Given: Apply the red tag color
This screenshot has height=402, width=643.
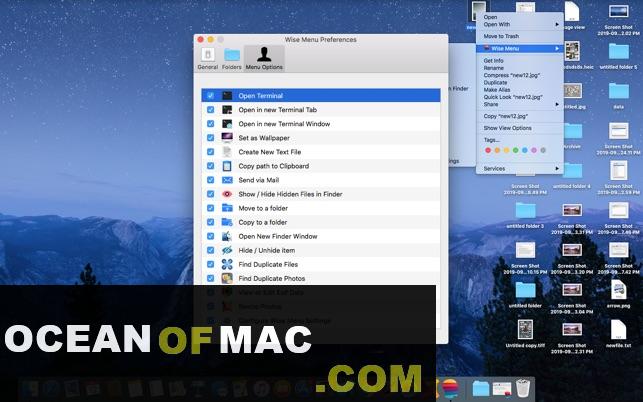Looking at the screenshot, I should click(x=488, y=151).
